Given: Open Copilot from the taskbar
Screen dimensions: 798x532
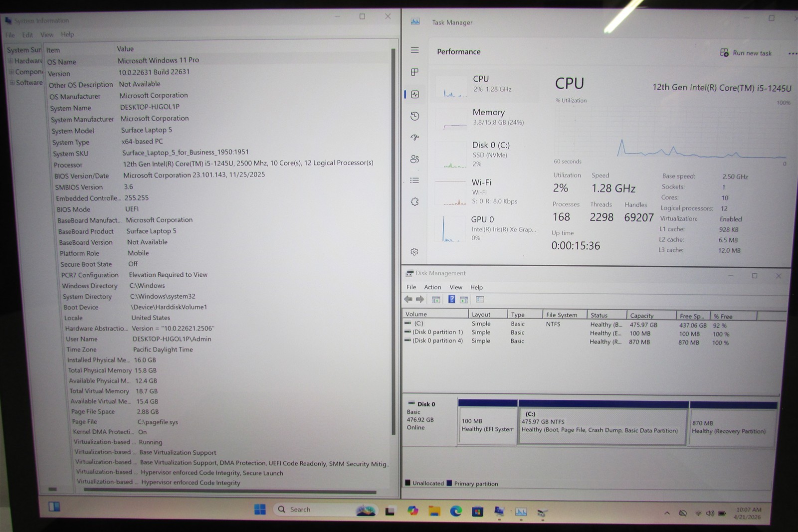Looking at the screenshot, I should (412, 511).
